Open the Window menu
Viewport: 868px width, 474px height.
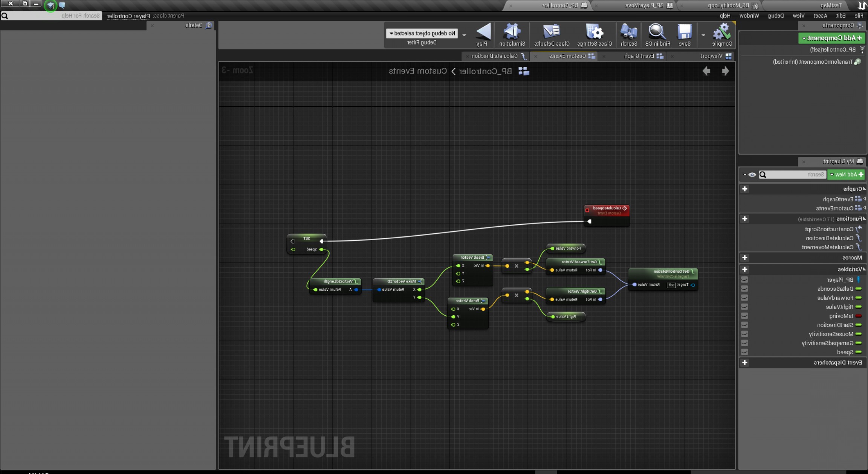point(749,15)
